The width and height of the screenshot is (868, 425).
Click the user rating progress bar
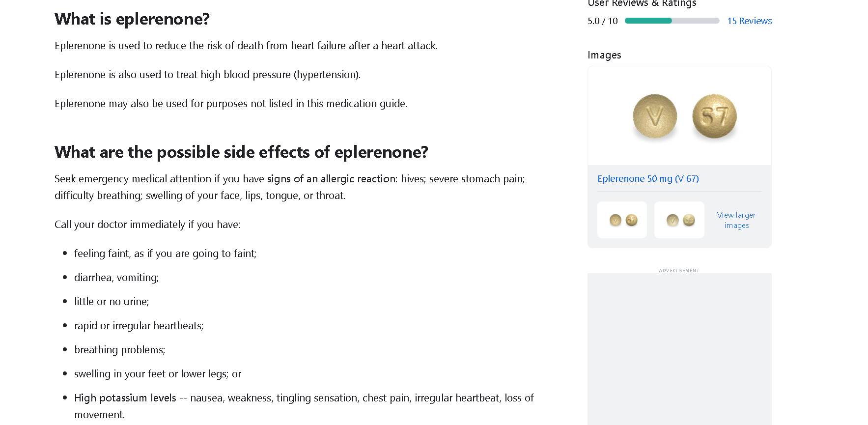pyautogui.click(x=672, y=21)
